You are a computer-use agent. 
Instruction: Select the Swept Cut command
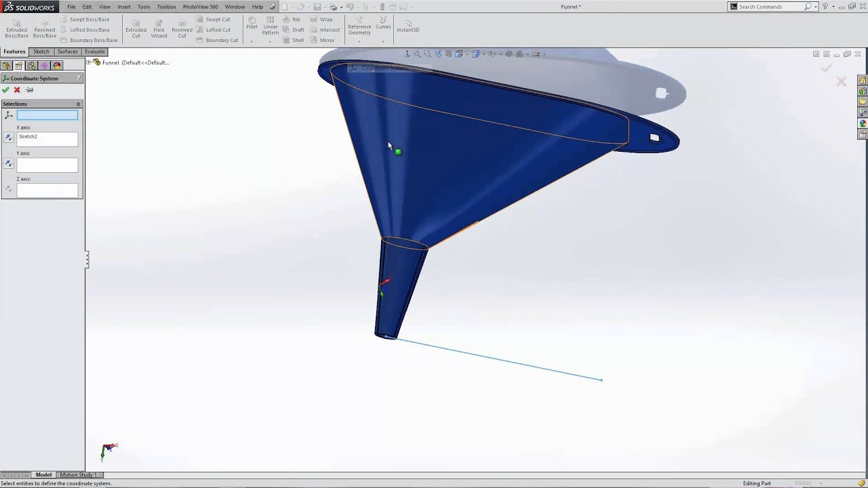pyautogui.click(x=214, y=20)
